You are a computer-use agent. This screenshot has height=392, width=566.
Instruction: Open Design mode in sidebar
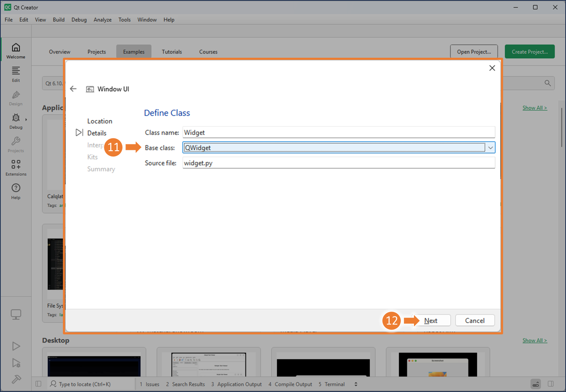(x=16, y=98)
